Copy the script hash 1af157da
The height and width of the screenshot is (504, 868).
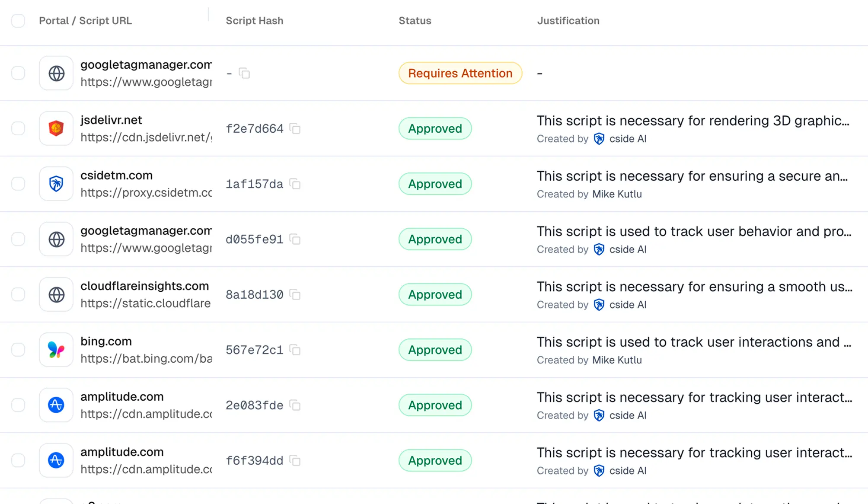(x=296, y=184)
